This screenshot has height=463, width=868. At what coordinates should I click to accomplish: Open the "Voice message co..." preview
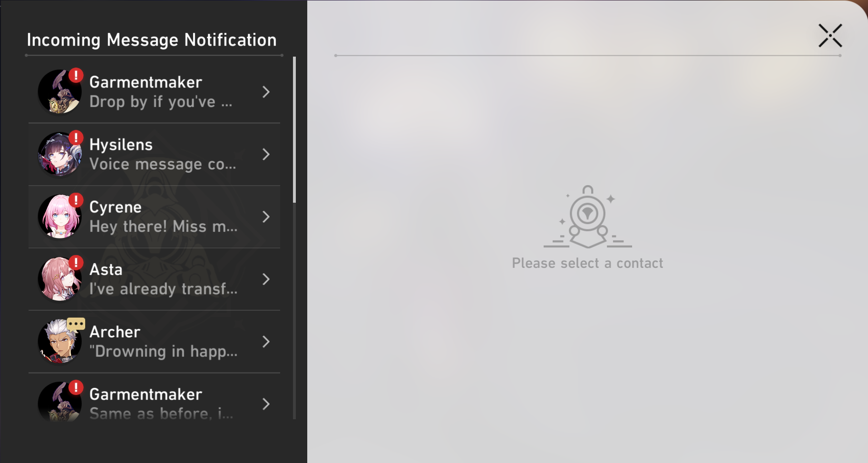[x=163, y=164]
